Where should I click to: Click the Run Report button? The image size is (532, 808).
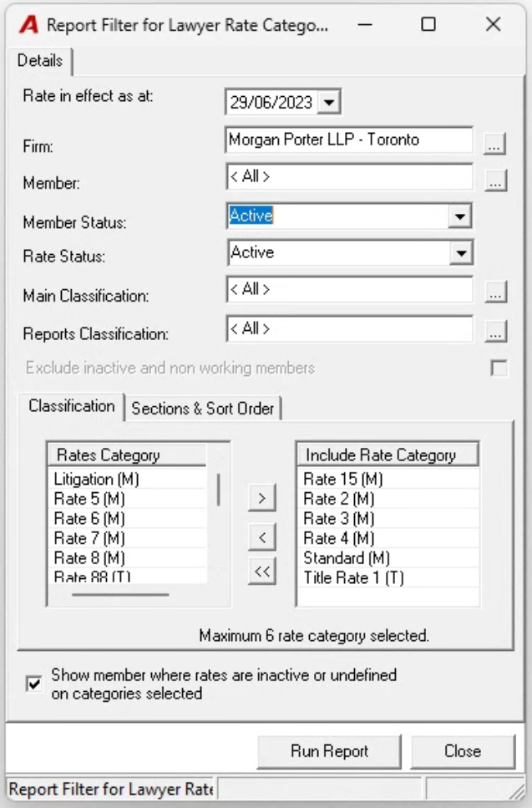tap(329, 751)
